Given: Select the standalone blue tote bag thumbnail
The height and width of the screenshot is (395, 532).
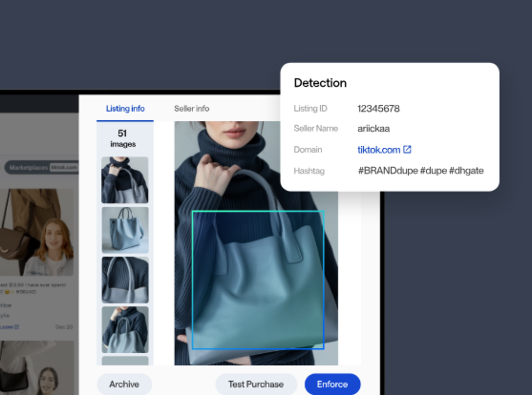Looking at the screenshot, I should pyautogui.click(x=125, y=230).
